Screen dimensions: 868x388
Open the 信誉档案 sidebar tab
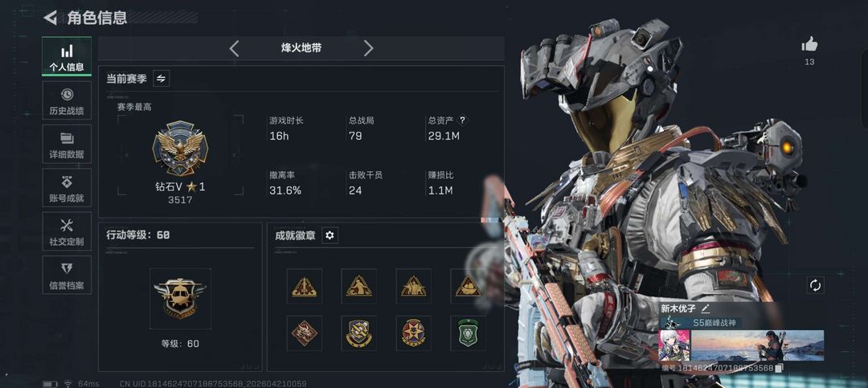[67, 275]
